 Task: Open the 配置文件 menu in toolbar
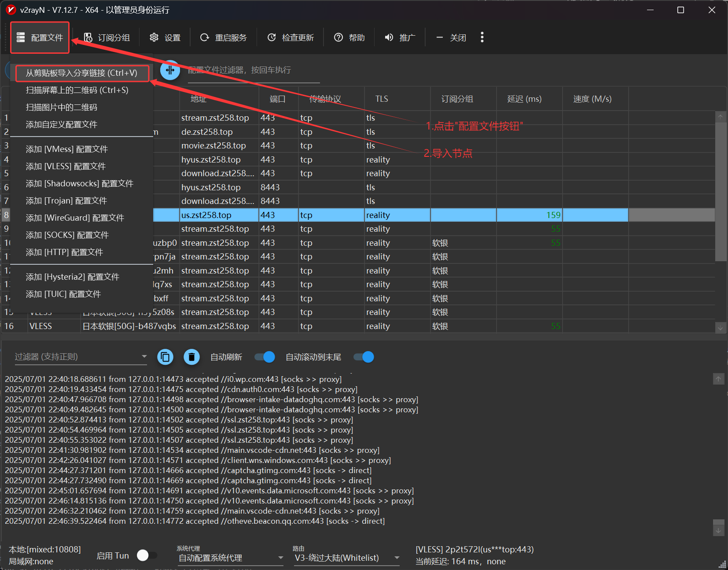[40, 37]
